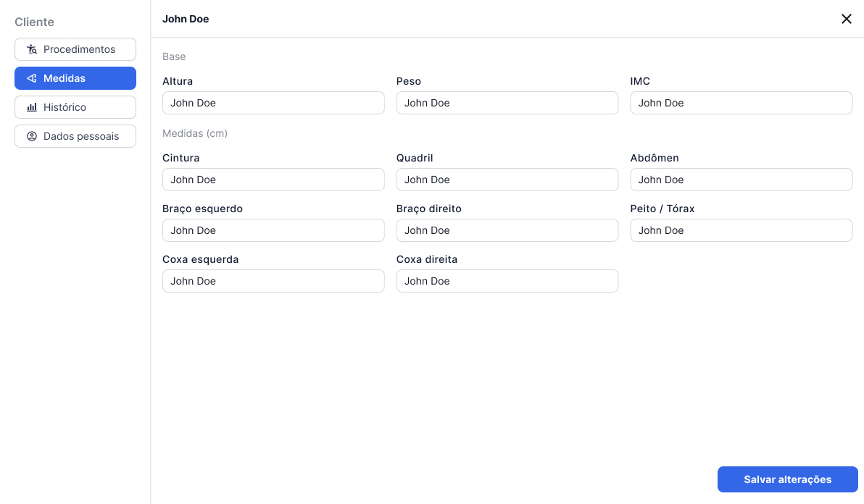
Task: Focus the Altura input field
Action: tap(273, 103)
